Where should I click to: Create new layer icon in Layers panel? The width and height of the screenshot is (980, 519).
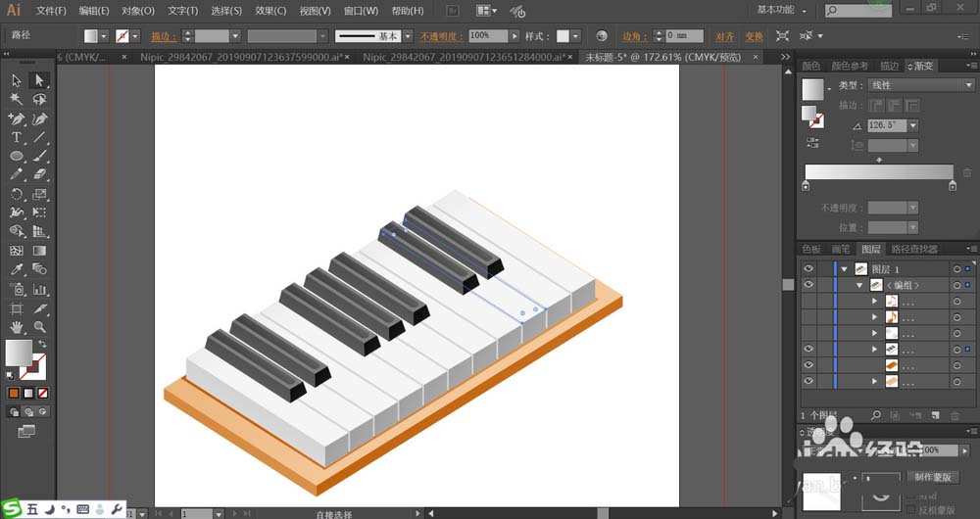click(935, 414)
